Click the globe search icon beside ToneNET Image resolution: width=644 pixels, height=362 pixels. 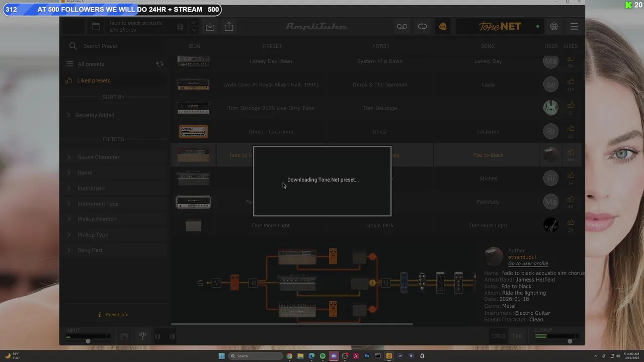[x=554, y=27]
